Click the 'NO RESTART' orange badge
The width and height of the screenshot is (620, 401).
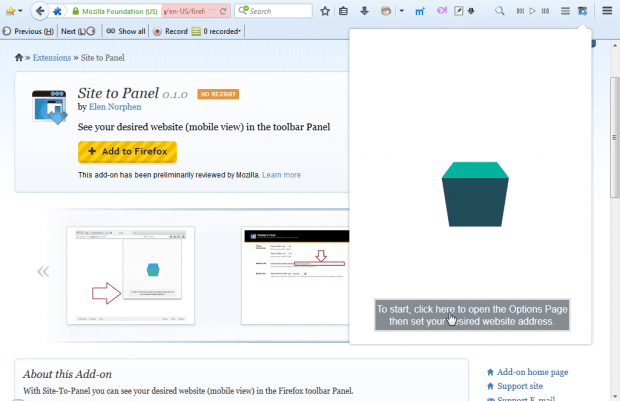click(x=218, y=94)
